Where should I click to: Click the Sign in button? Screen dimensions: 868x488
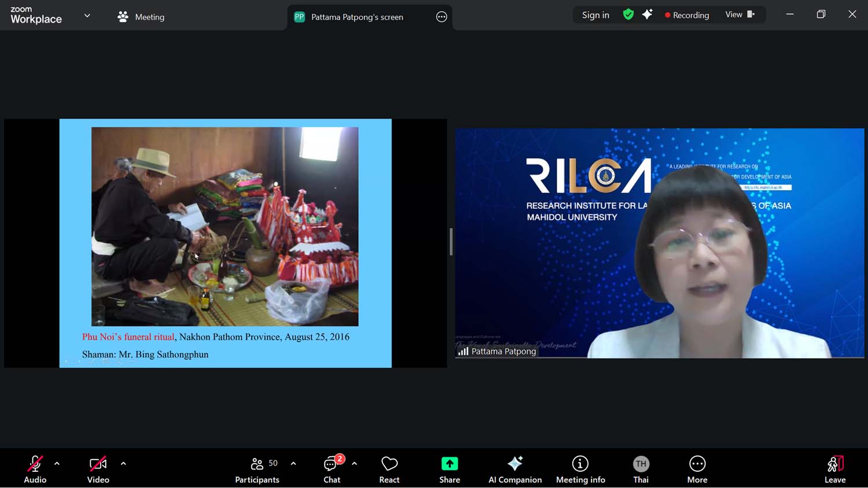[x=595, y=15]
